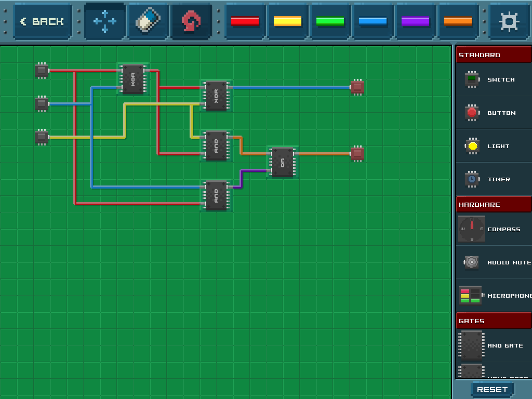The height and width of the screenshot is (399, 532).
Task: Click the OR gate chip on the board
Action: tap(282, 162)
